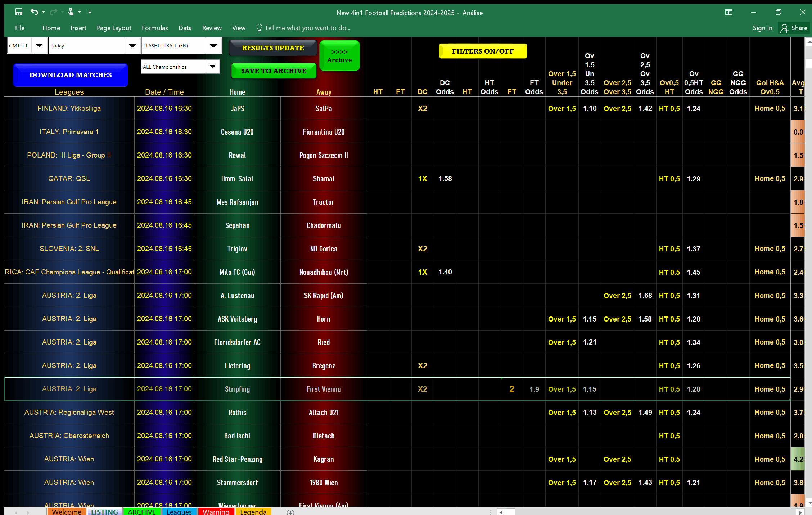Viewport: 812px width, 515px height.
Task: Open the FLASHFUTBALL (EN) source dropdown
Action: coord(213,46)
